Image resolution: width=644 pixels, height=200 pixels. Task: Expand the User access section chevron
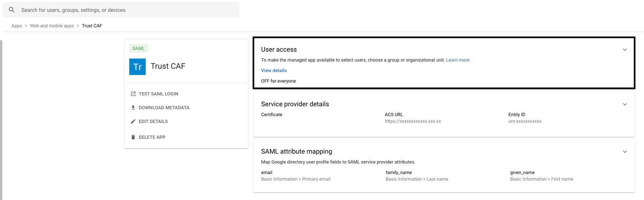coord(625,50)
